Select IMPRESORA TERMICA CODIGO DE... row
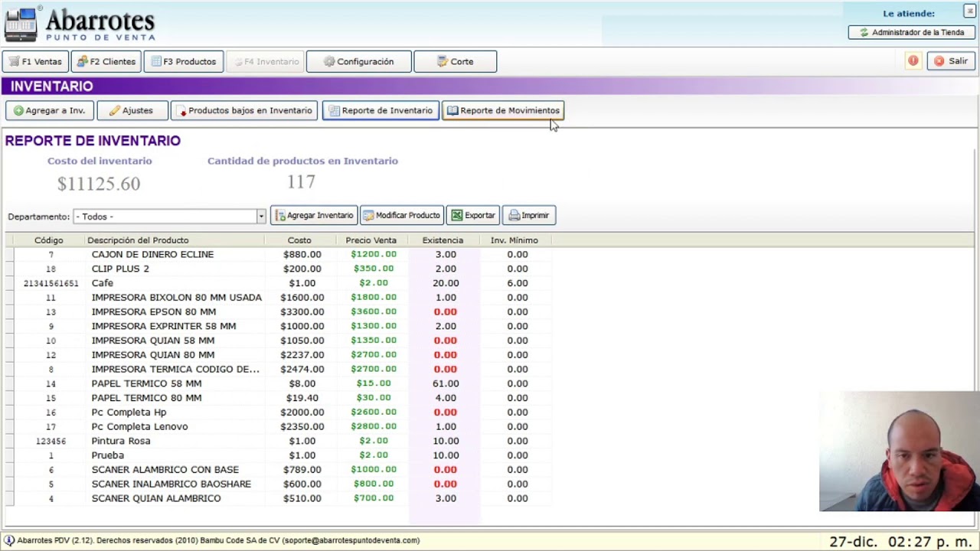The height and width of the screenshot is (551, 980). [277, 369]
